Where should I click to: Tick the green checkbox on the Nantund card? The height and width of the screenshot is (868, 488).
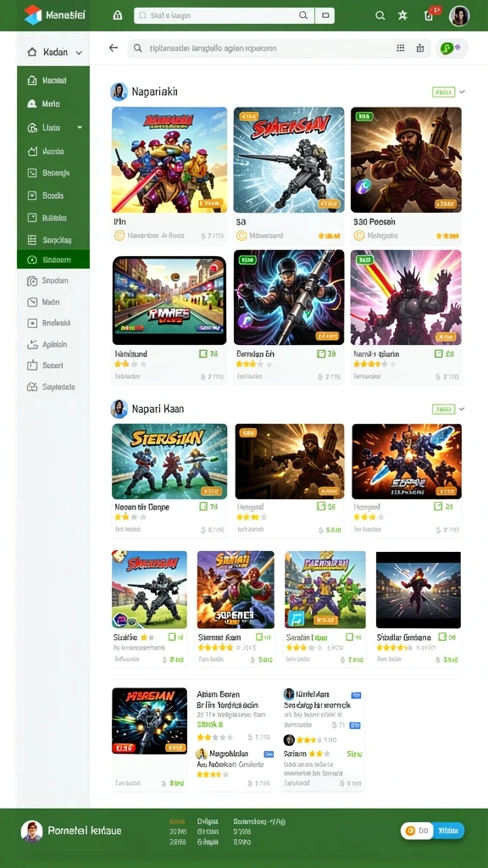[203, 353]
